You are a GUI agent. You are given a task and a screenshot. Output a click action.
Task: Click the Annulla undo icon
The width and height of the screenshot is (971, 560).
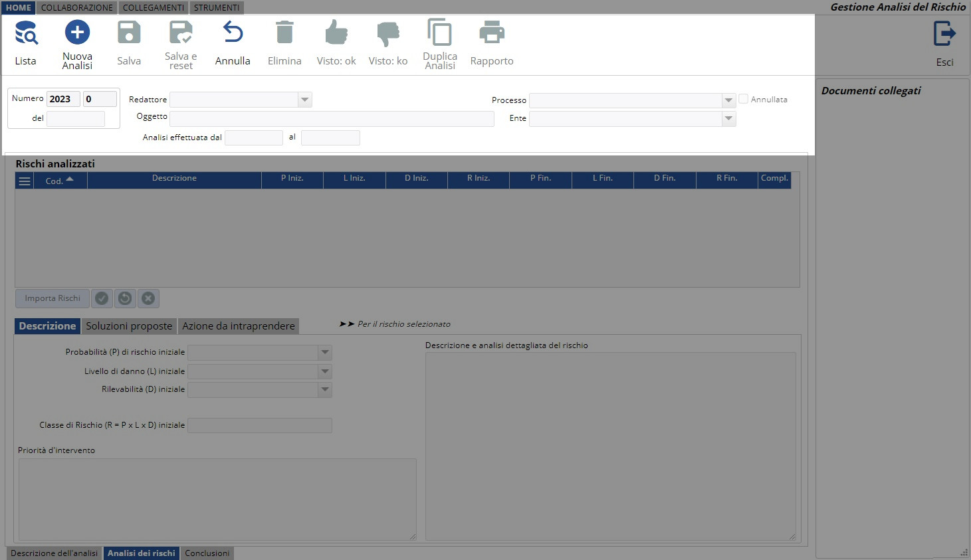(233, 33)
